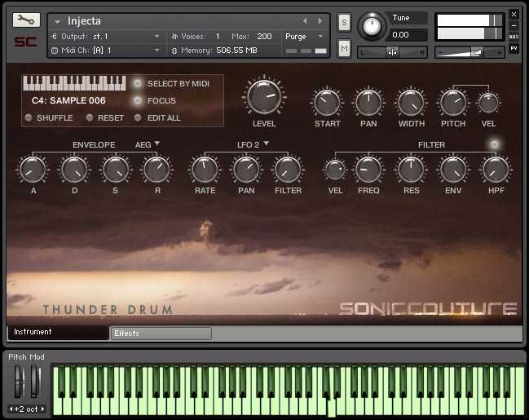Shift keyboard octave down with left arrow

pos(11,409)
